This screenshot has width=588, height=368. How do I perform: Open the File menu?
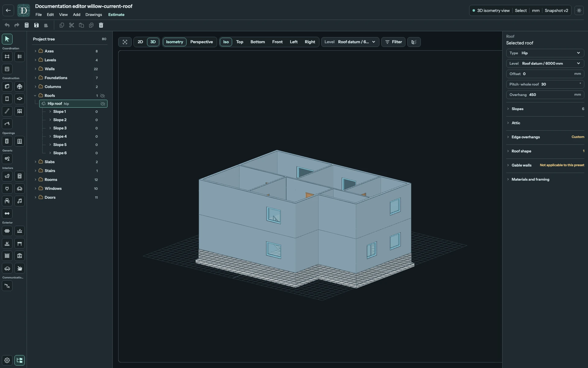[39, 15]
